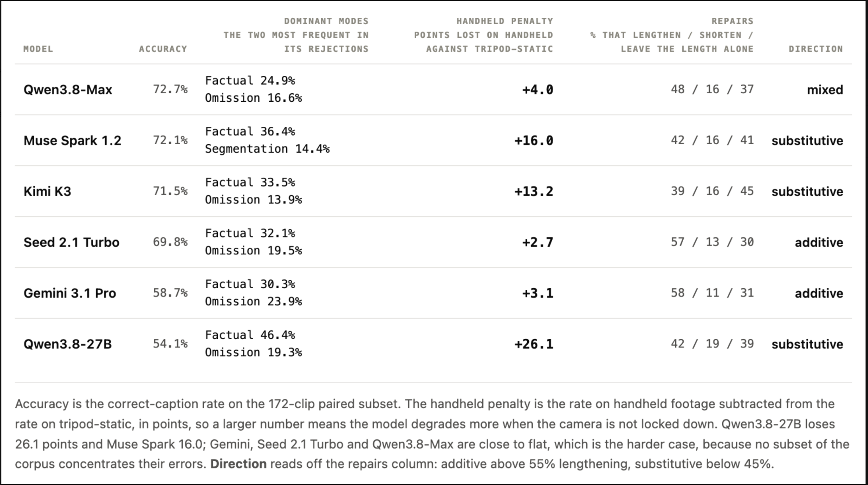Image resolution: width=868 pixels, height=485 pixels.
Task: Select the REPAIRS column header
Action: coord(672,35)
